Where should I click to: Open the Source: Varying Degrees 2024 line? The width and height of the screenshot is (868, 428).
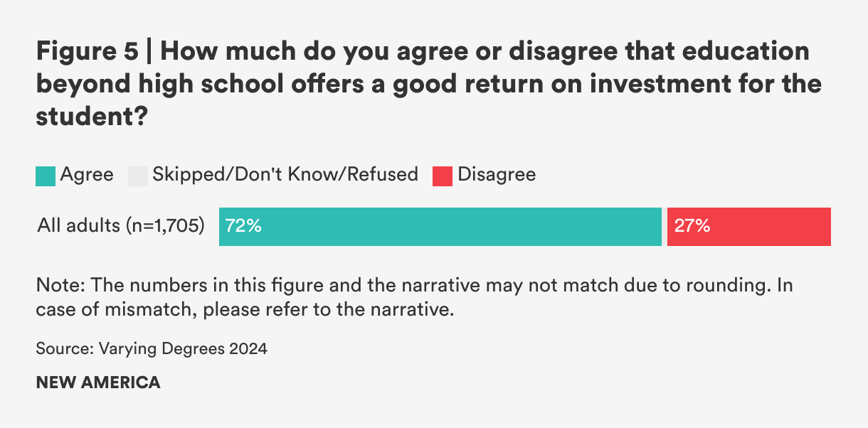(x=152, y=348)
